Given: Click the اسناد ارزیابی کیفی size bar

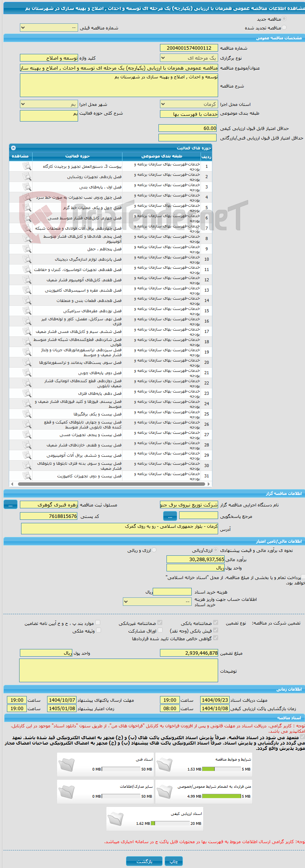Looking at the screenshot, I should coord(170,823).
